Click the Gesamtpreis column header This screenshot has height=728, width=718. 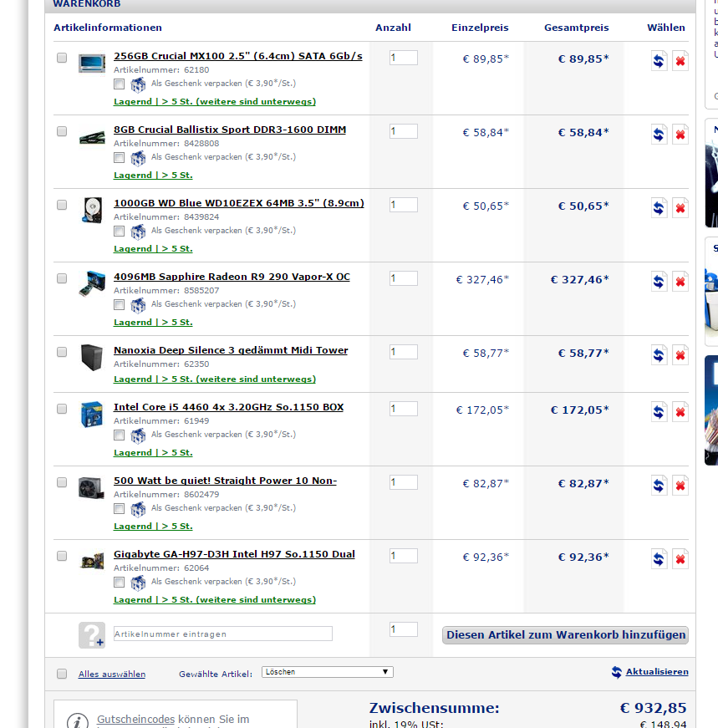577,28
